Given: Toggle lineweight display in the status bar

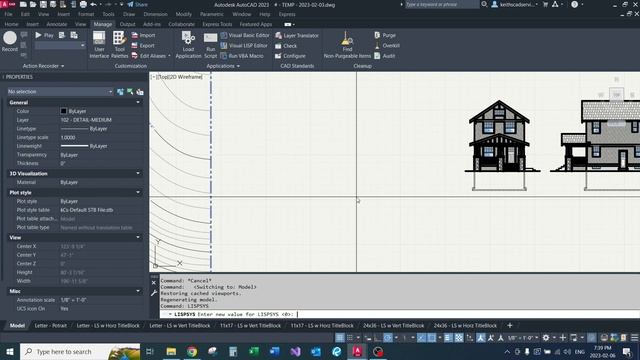Looking at the screenshot, I should (x=448, y=338).
